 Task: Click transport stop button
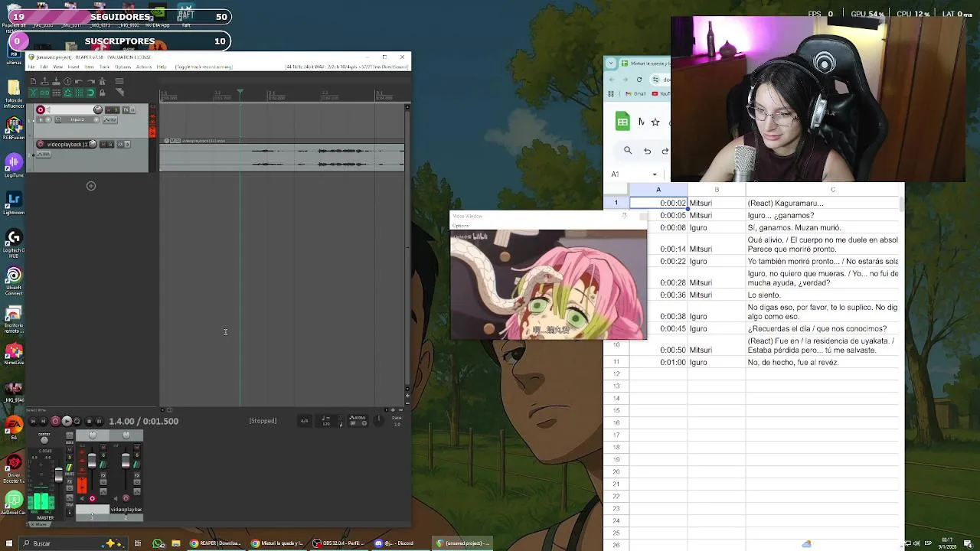click(x=89, y=421)
